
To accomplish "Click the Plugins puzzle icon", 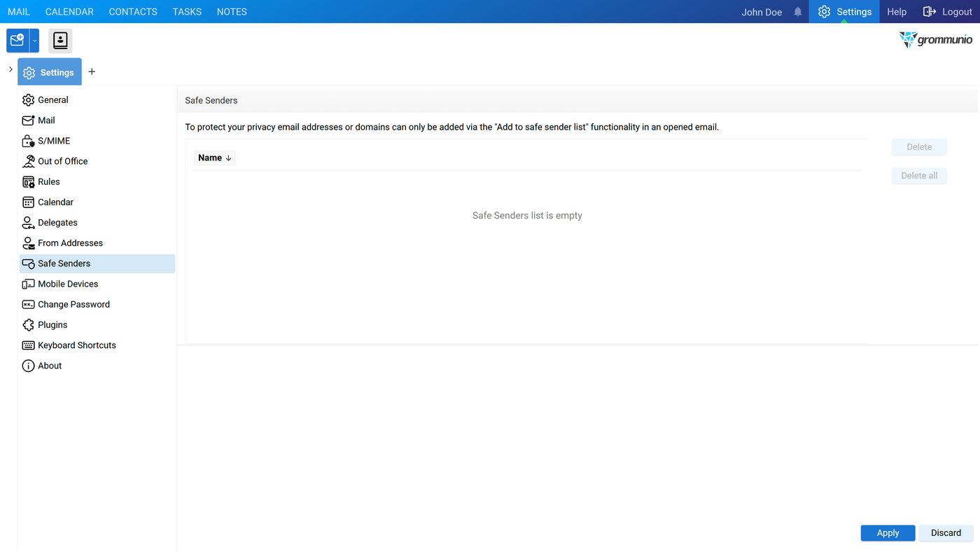I will coord(28,325).
